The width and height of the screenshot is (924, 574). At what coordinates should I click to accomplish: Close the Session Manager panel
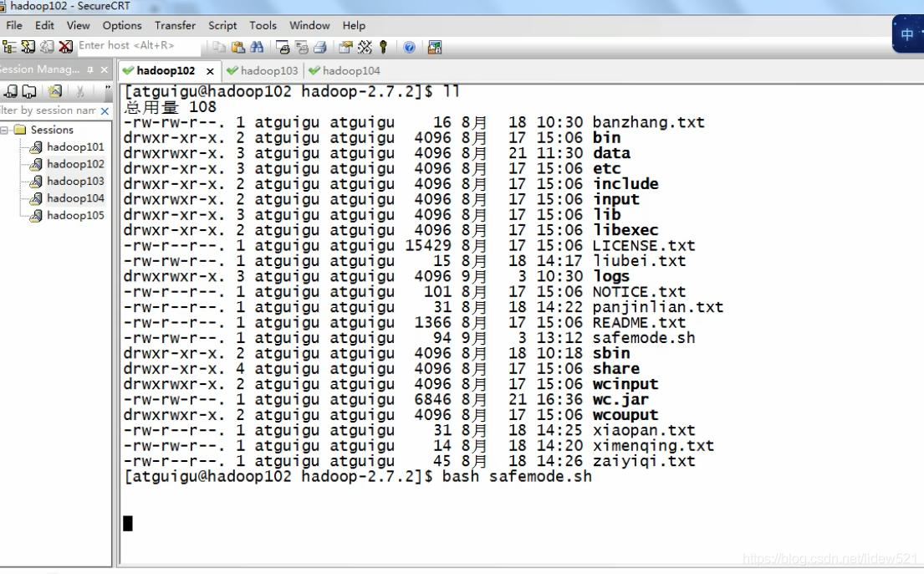pyautogui.click(x=105, y=69)
